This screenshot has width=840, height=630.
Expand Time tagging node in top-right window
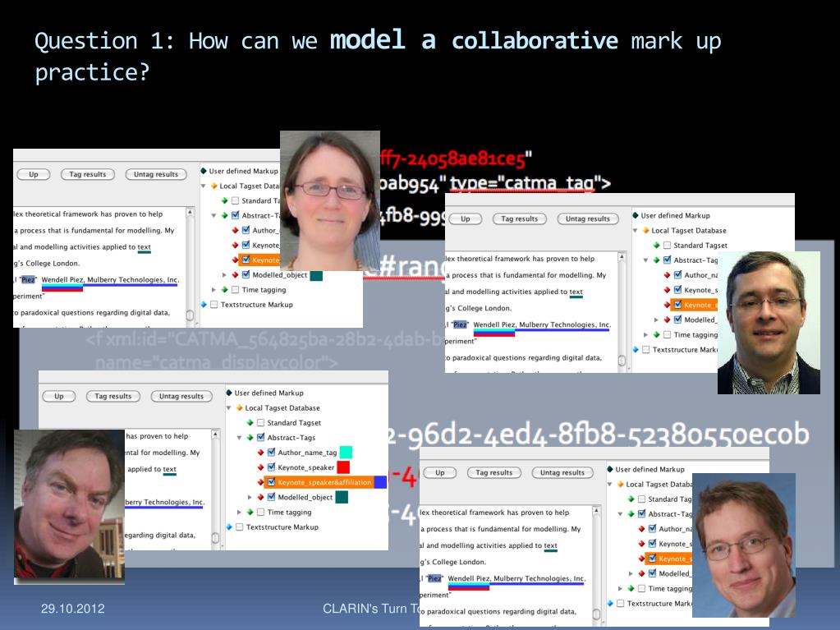(x=646, y=335)
